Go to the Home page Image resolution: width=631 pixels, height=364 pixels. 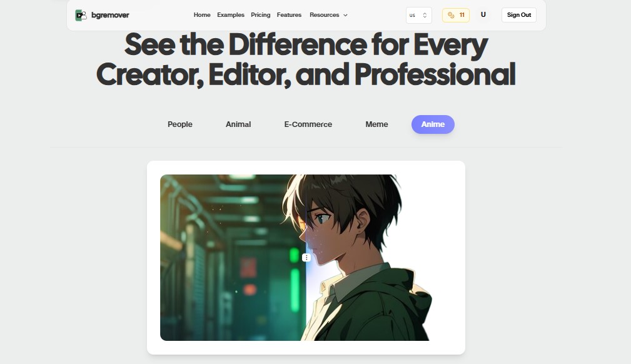[x=202, y=15]
